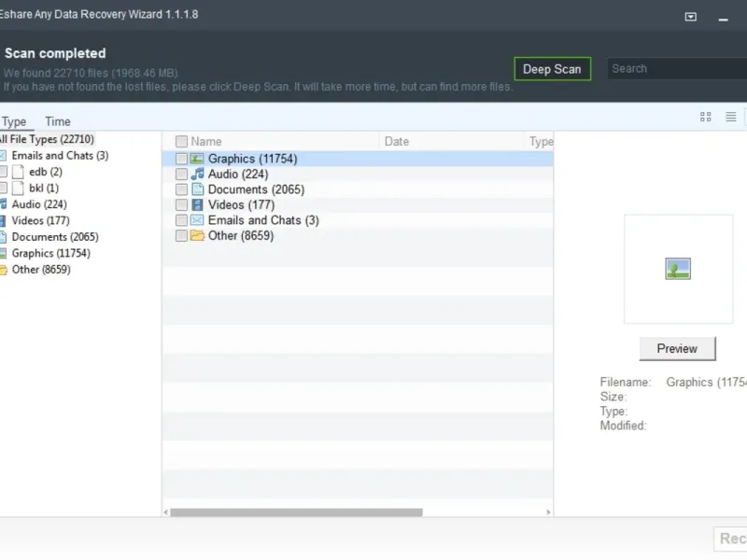Check the Emails and Chats (3) row checkbox
The width and height of the screenshot is (747, 560).
(181, 220)
